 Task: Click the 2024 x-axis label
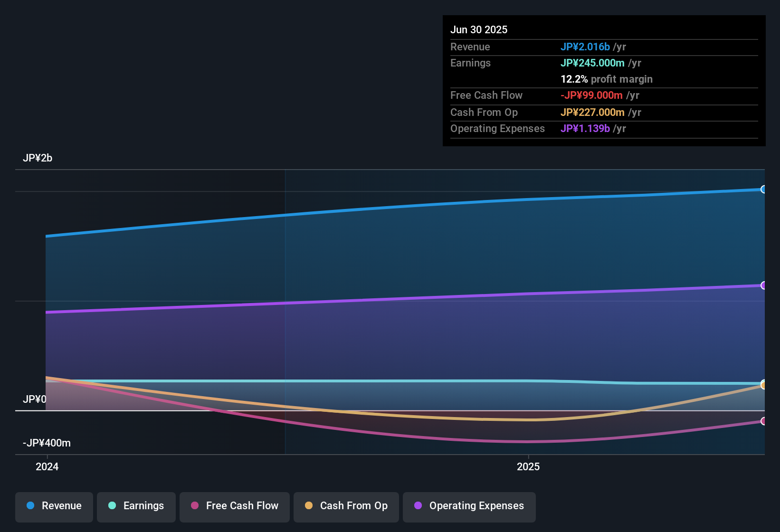click(47, 467)
